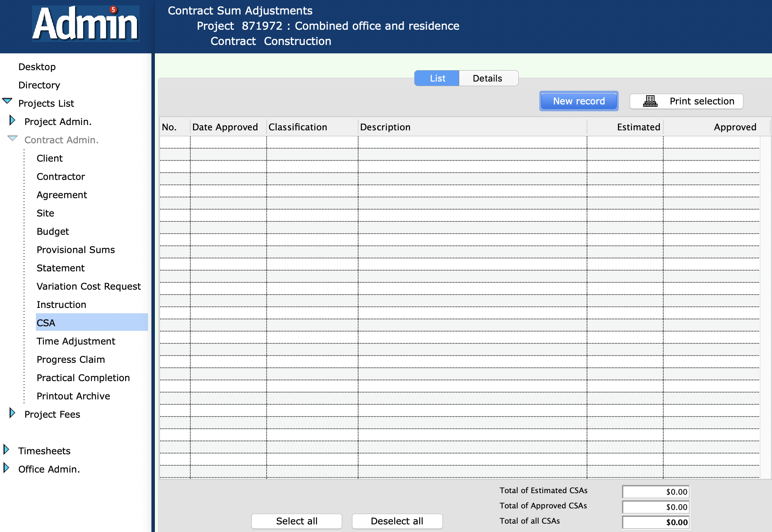Go to Provisional Sums
The height and width of the screenshot is (532, 772).
tap(76, 250)
